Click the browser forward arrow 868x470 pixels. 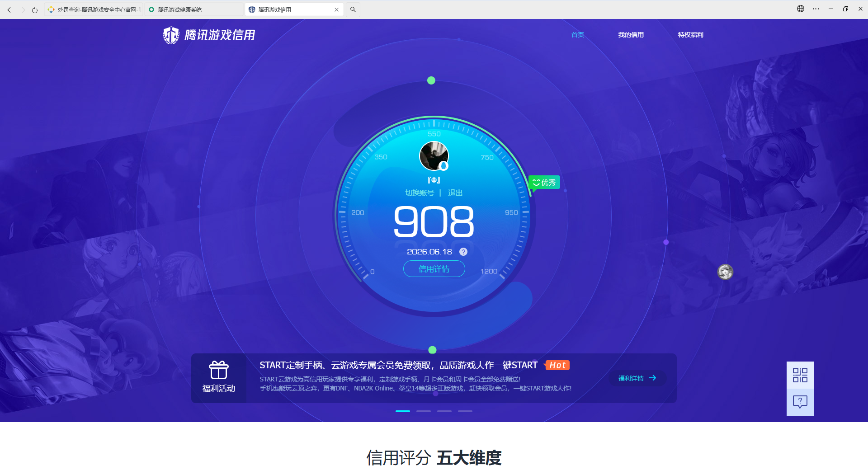point(23,9)
